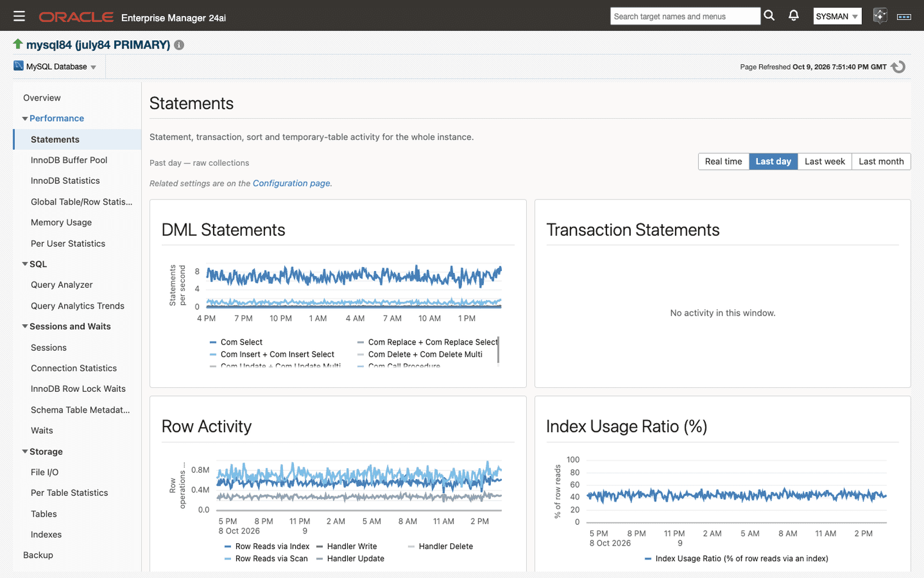Open the Backup section
This screenshot has height=578, width=924.
tap(38, 555)
